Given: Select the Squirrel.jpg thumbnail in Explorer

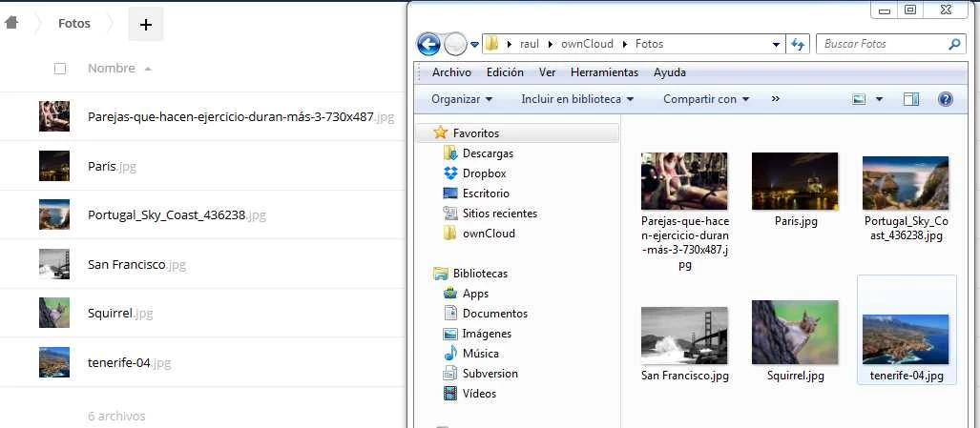Looking at the screenshot, I should point(795,332).
